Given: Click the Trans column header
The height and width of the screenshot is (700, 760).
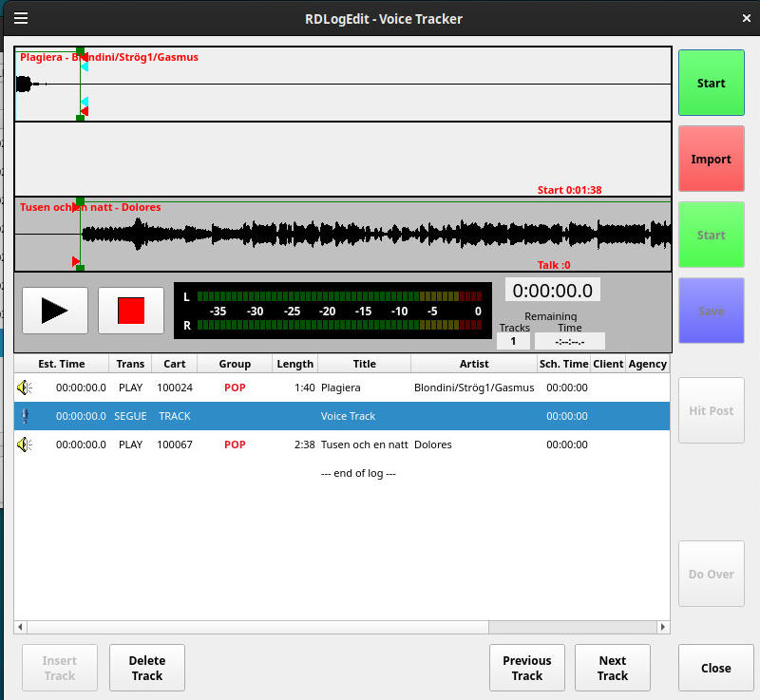Looking at the screenshot, I should (x=130, y=364).
